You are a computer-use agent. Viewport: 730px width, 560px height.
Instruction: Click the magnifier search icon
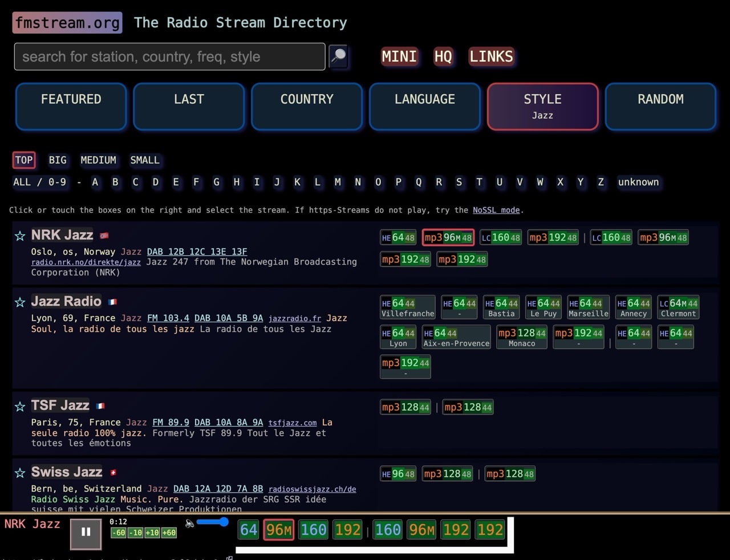[x=339, y=56]
